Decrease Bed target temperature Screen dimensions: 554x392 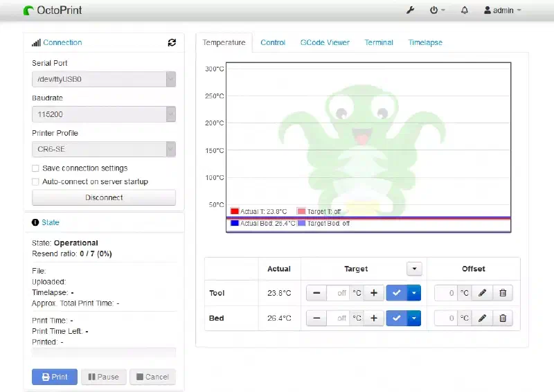[316, 318]
